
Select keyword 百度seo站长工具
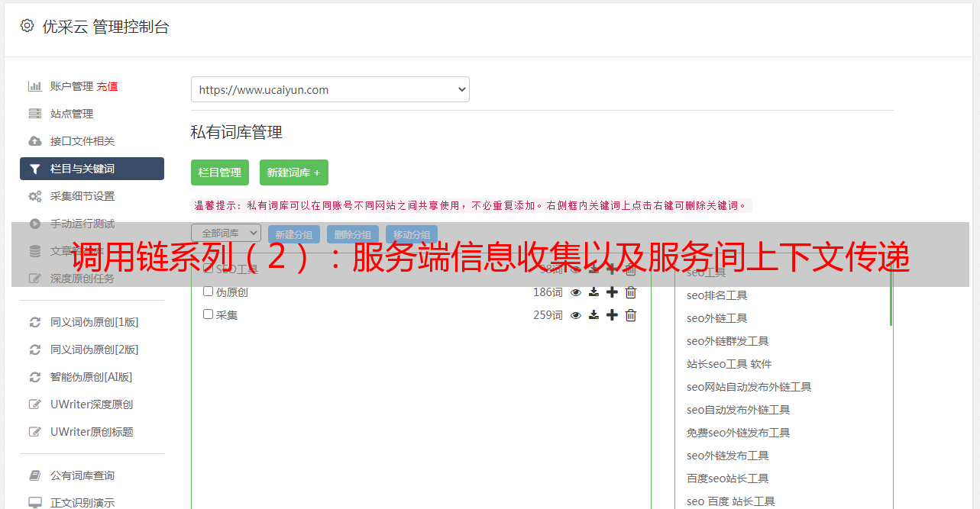pos(727,478)
